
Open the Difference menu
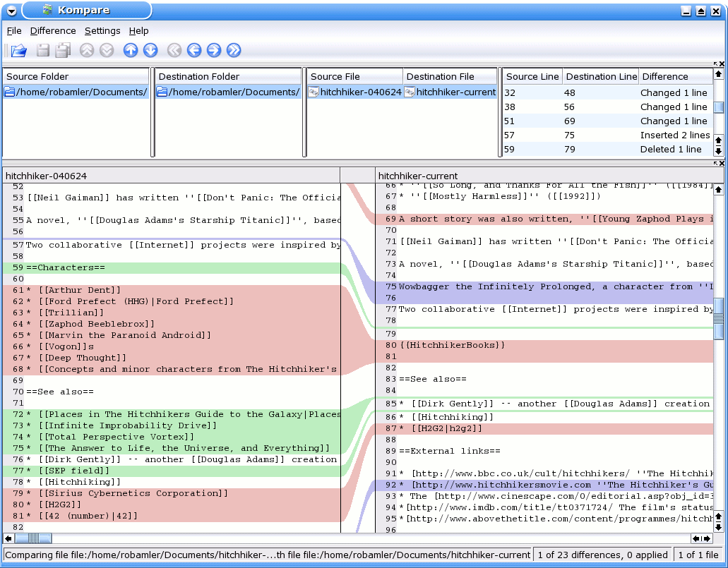pos(53,30)
